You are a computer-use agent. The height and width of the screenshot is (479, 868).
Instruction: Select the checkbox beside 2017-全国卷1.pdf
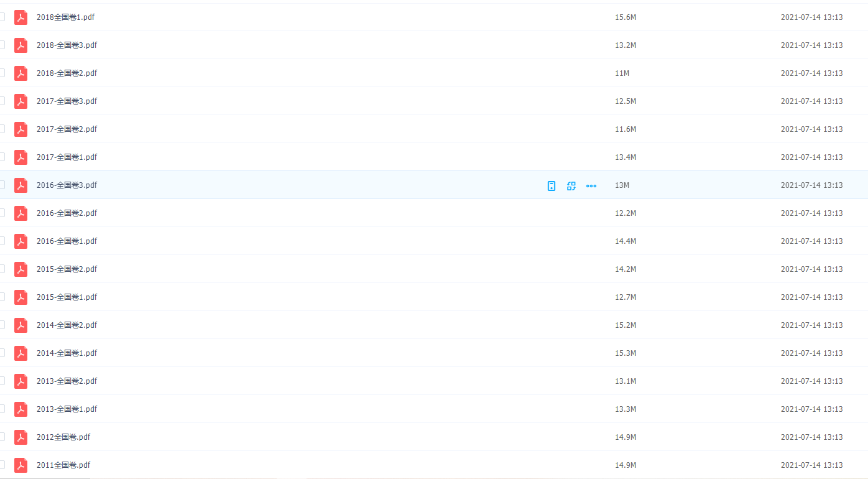(x=2, y=157)
